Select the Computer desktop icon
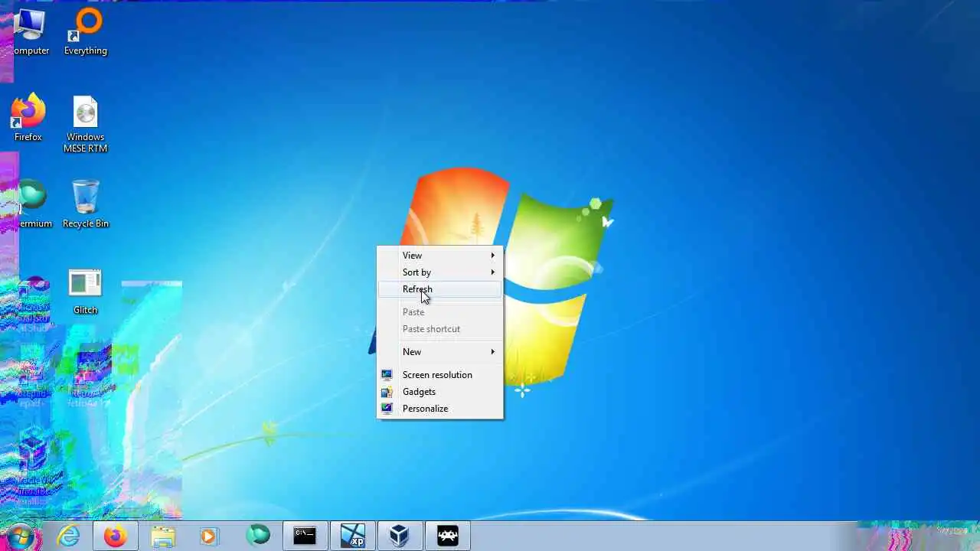Screen dimensions: 980x551 pyautogui.click(x=31, y=32)
